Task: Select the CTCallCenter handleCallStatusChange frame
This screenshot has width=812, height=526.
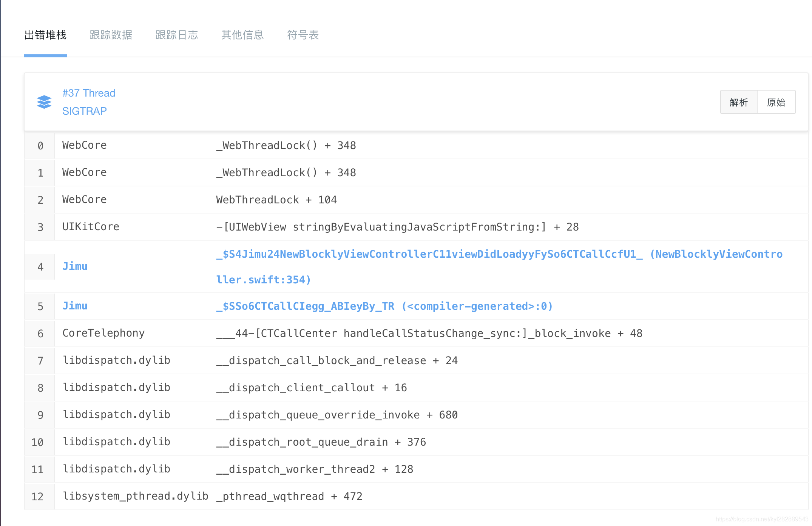Action: [x=429, y=334]
